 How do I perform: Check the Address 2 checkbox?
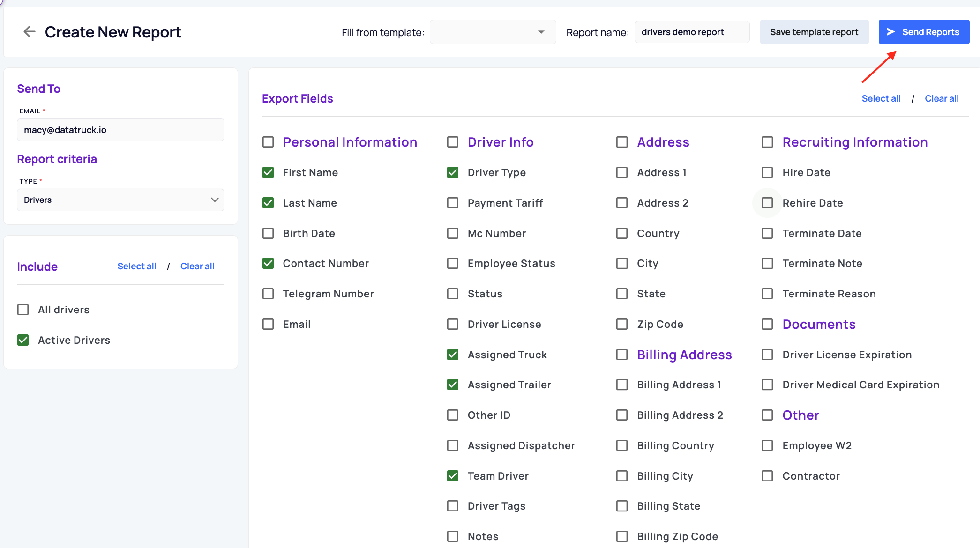tap(622, 203)
